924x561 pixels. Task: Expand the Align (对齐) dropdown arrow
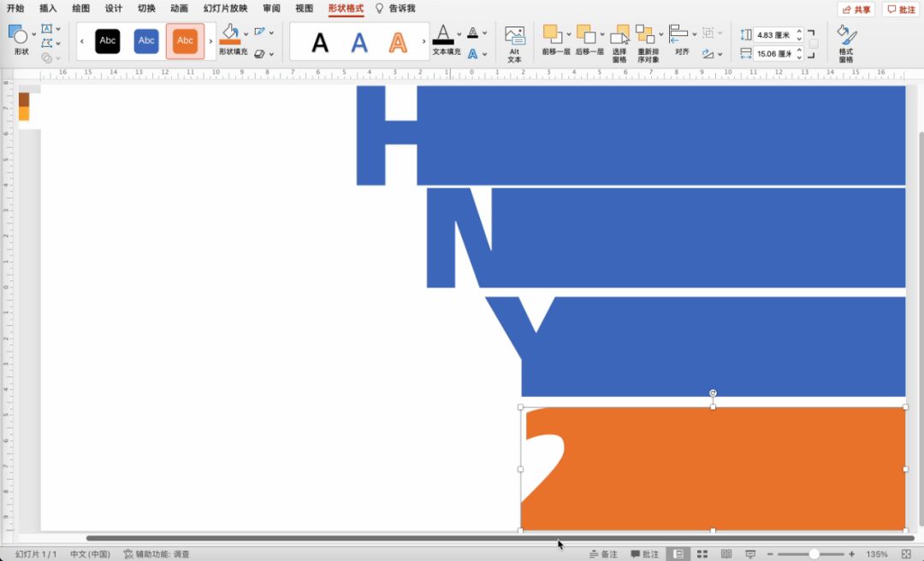point(694,34)
